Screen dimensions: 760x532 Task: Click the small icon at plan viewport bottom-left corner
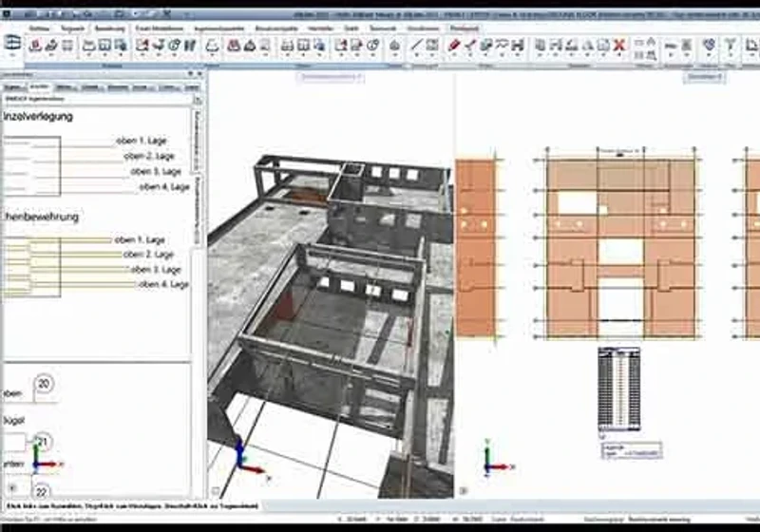point(464,491)
